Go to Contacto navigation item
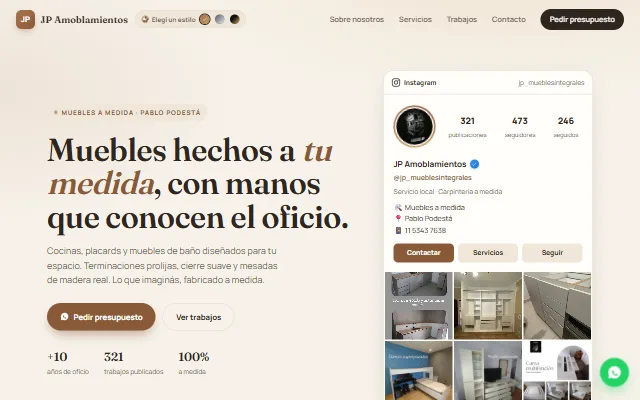 (509, 19)
